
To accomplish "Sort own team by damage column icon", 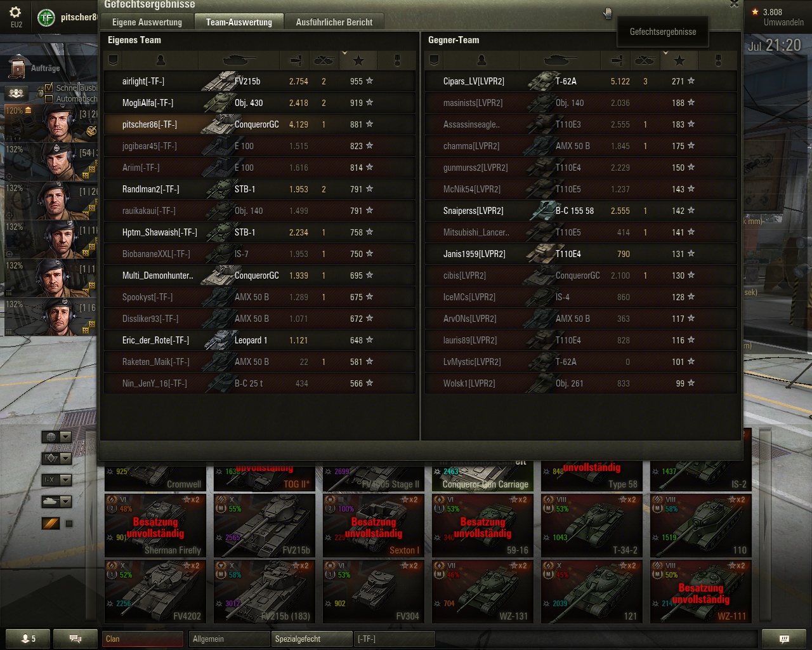I will [295, 60].
